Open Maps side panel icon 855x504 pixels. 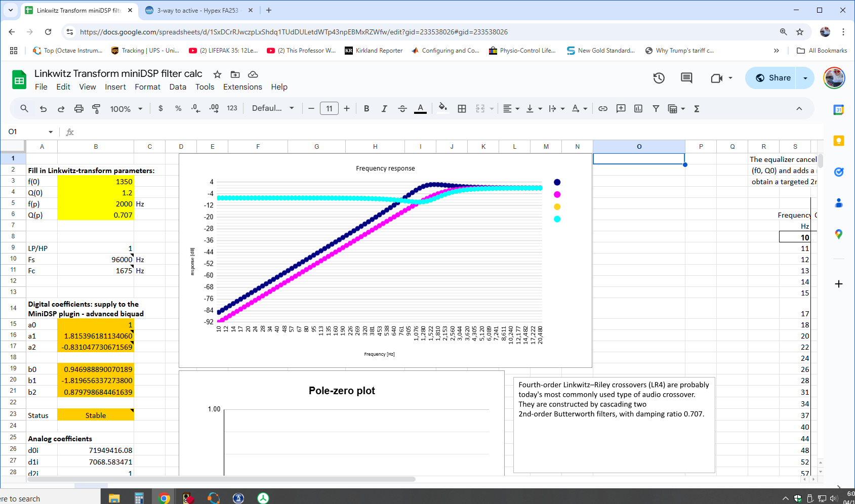pos(839,234)
